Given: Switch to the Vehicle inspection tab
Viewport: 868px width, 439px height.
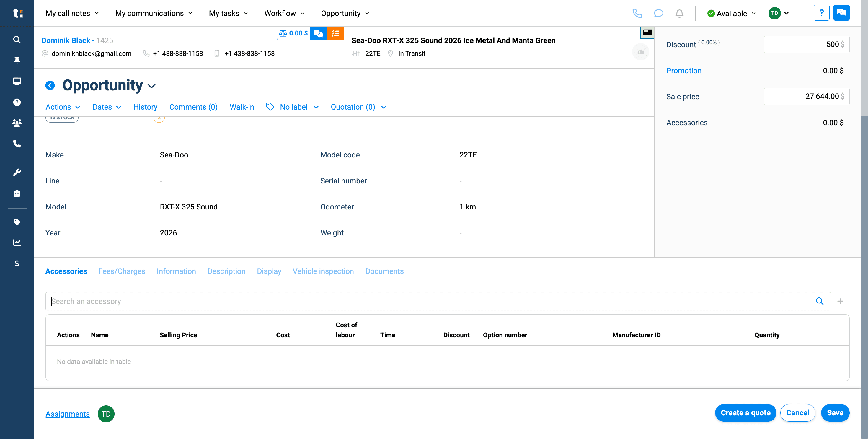Looking at the screenshot, I should pyautogui.click(x=323, y=271).
